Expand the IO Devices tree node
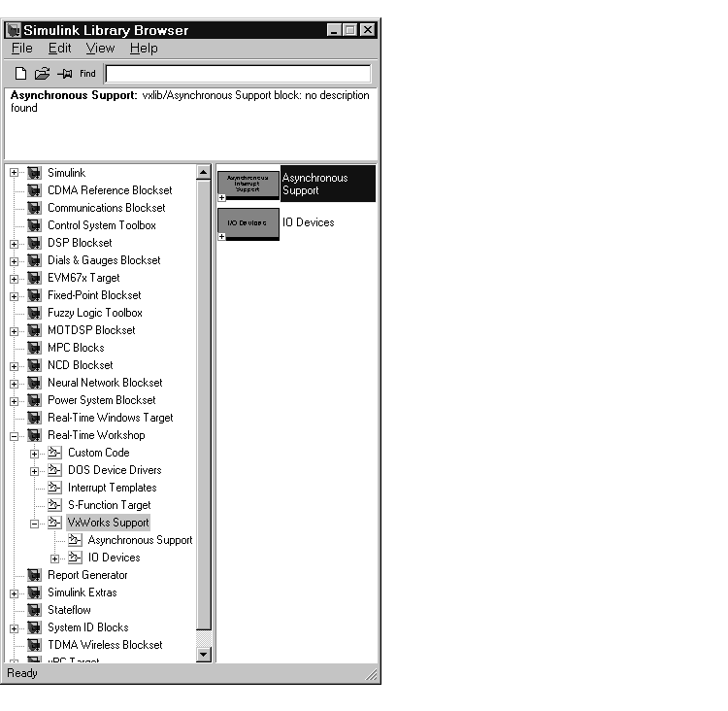The image size is (728, 711). (x=54, y=559)
